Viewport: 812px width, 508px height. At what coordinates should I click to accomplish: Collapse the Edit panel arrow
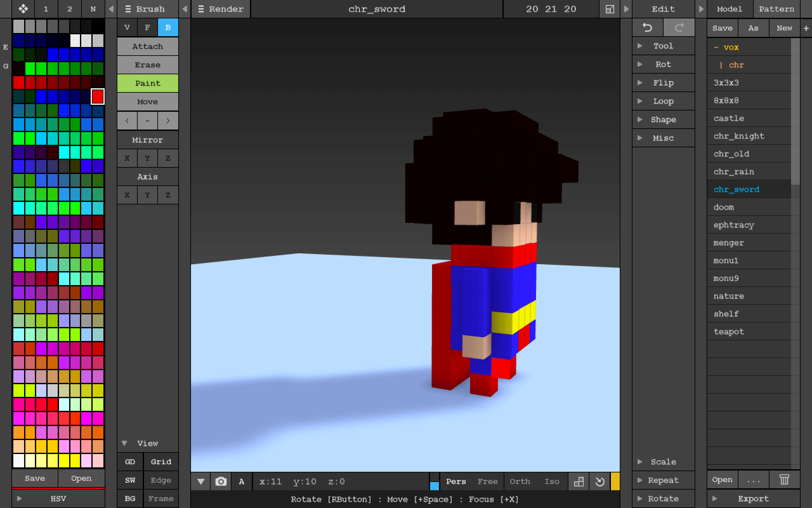[626, 9]
